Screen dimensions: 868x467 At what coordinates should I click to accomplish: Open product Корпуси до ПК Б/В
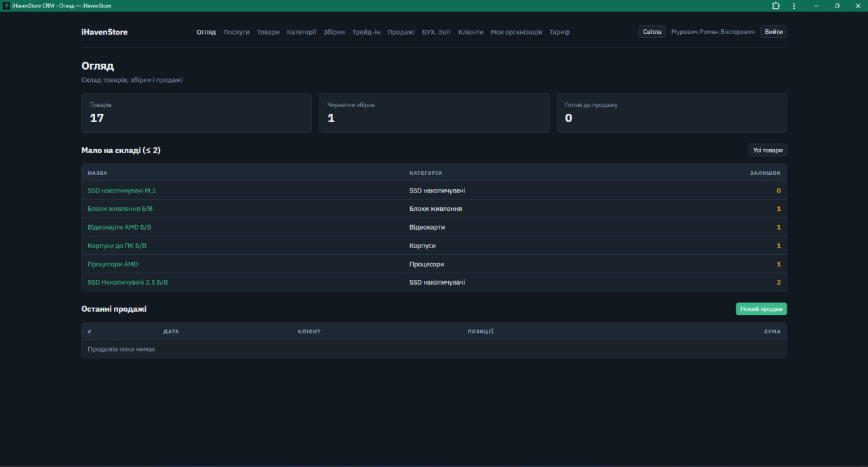[117, 245]
